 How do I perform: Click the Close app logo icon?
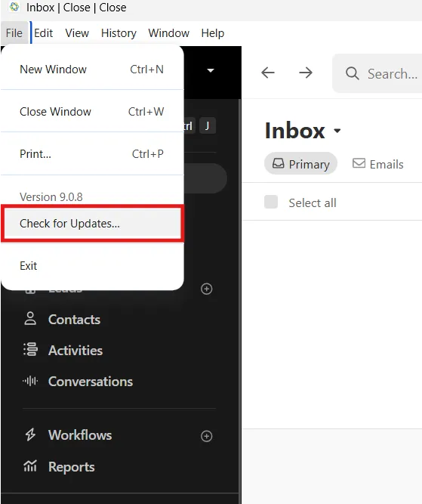pyautogui.click(x=14, y=7)
